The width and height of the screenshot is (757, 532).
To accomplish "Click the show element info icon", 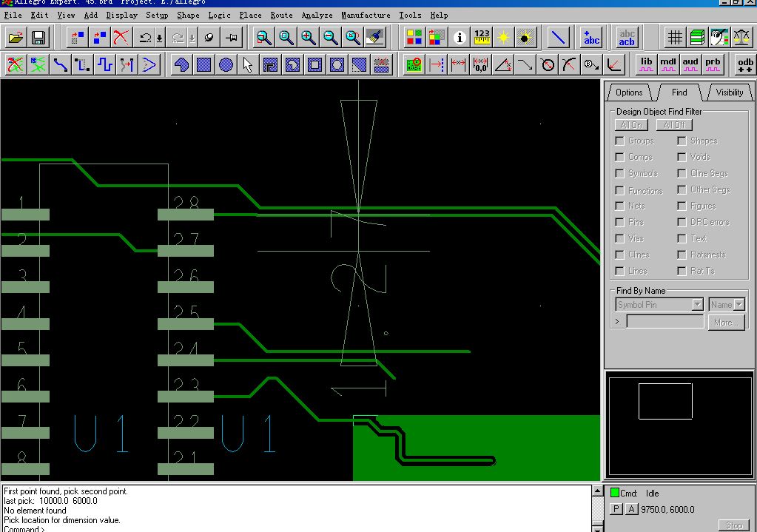I will [x=460, y=37].
